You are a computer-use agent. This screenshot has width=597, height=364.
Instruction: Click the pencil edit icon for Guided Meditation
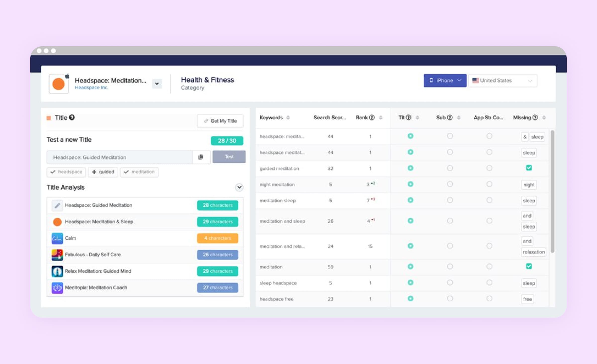click(57, 205)
